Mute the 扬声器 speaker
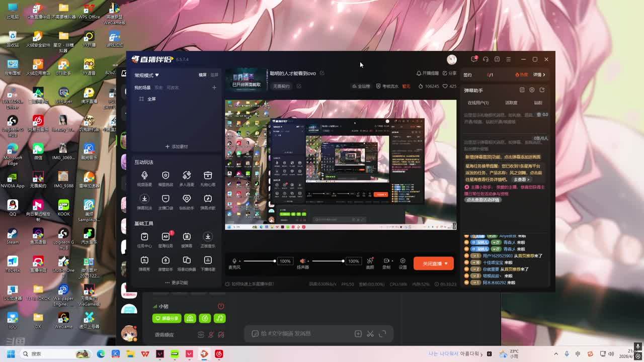 pyautogui.click(x=302, y=261)
